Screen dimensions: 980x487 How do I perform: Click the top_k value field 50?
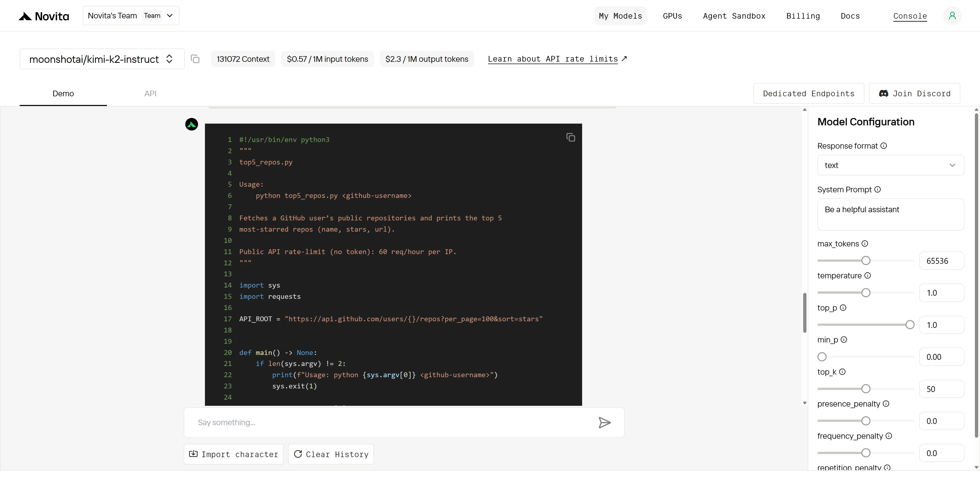tap(941, 389)
